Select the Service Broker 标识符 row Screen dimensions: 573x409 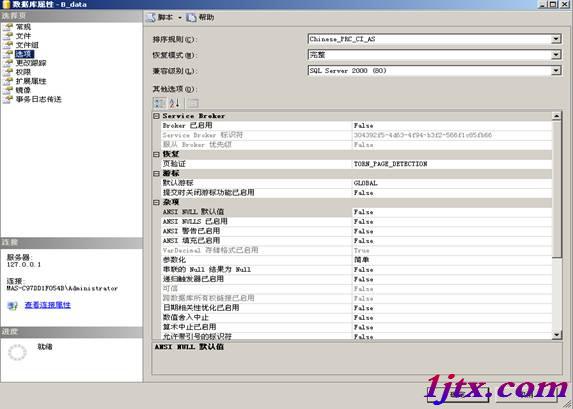pyautogui.click(x=356, y=135)
